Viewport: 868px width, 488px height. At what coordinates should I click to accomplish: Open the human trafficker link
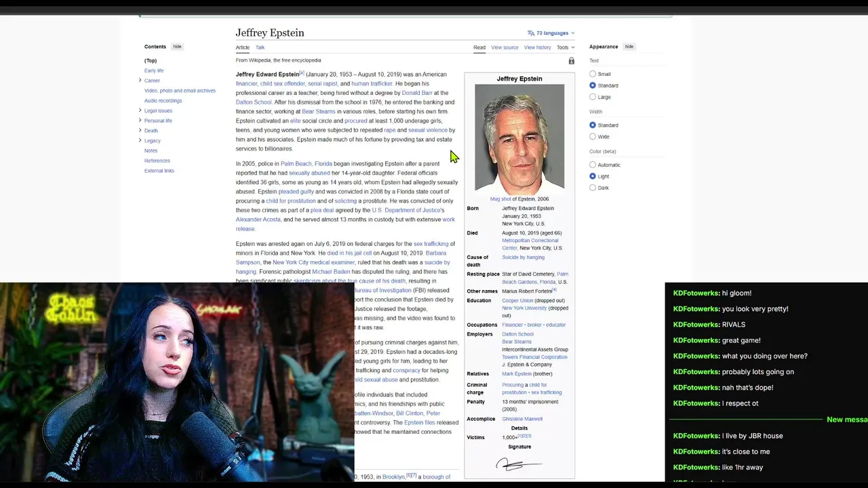pos(372,84)
